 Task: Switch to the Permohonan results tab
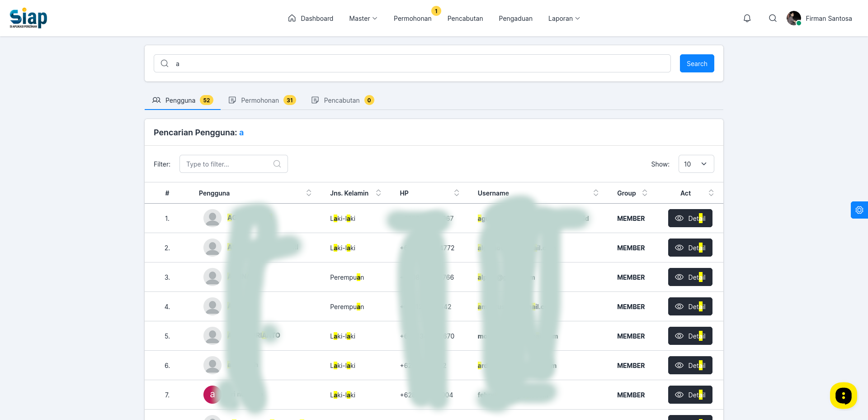(x=262, y=100)
